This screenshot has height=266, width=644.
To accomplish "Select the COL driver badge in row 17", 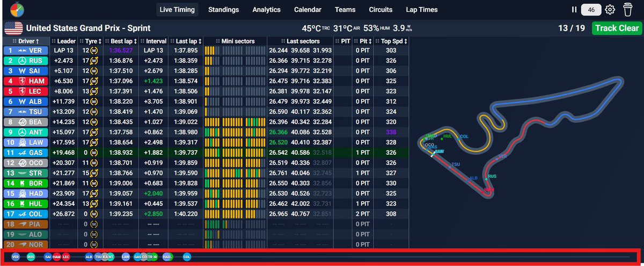I will click(x=26, y=213).
